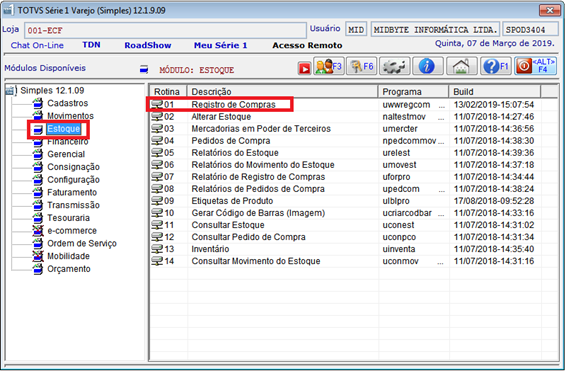Click the Gerencial module icon
The width and height of the screenshot is (566, 371).
38,154
